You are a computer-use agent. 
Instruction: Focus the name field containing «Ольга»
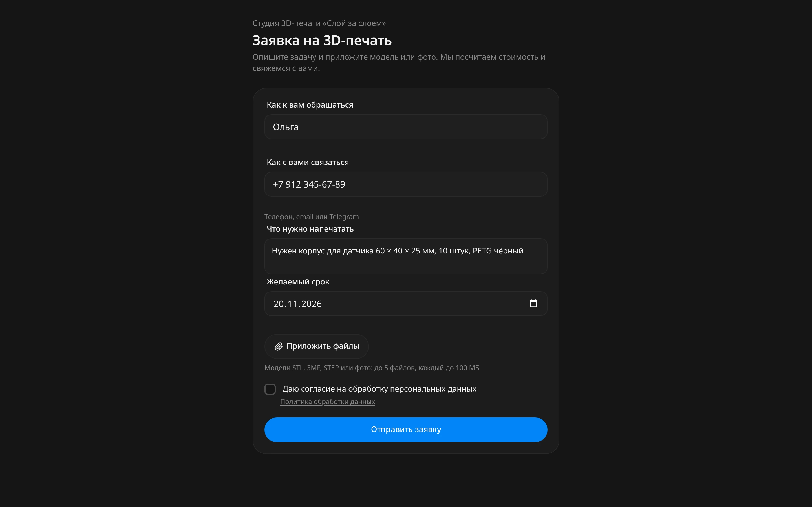[406, 127]
